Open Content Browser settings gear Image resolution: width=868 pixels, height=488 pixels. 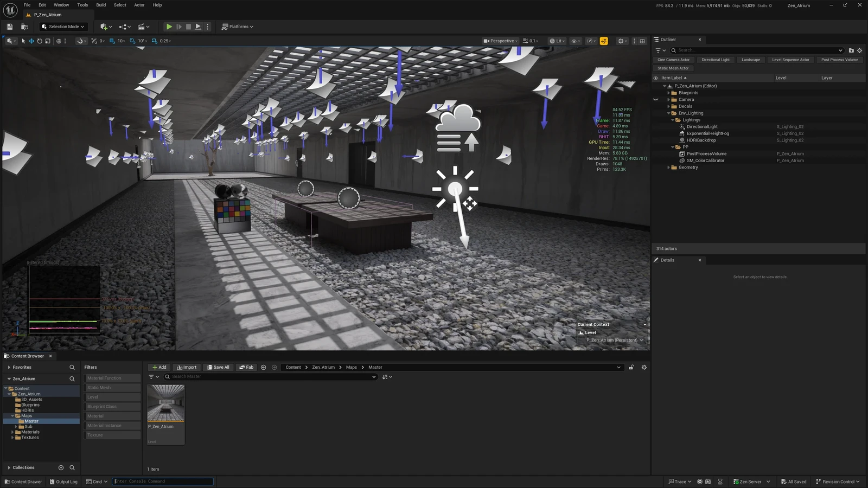[x=644, y=367]
